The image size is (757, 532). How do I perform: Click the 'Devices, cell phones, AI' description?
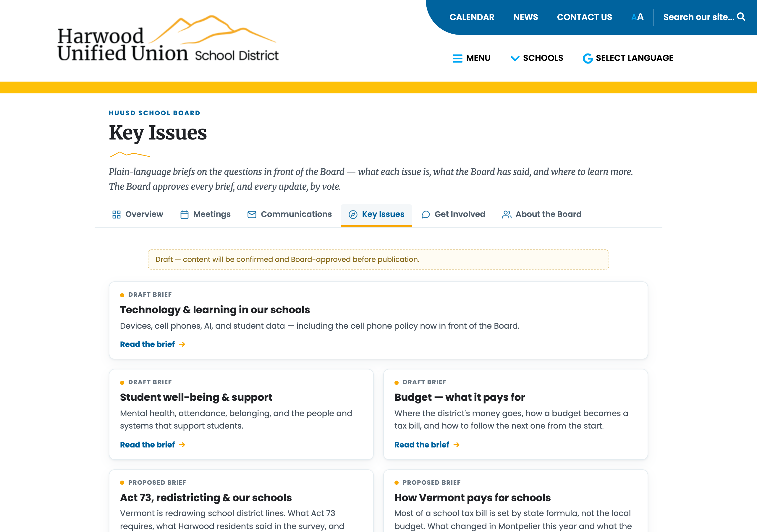pyautogui.click(x=319, y=326)
